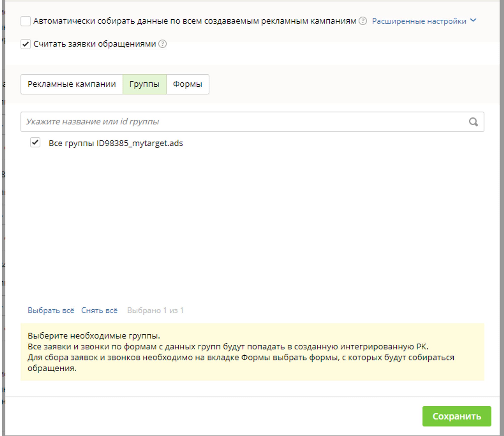Click Автоматически собирать данные label text
The width and height of the screenshot is (504, 436).
[x=195, y=21]
